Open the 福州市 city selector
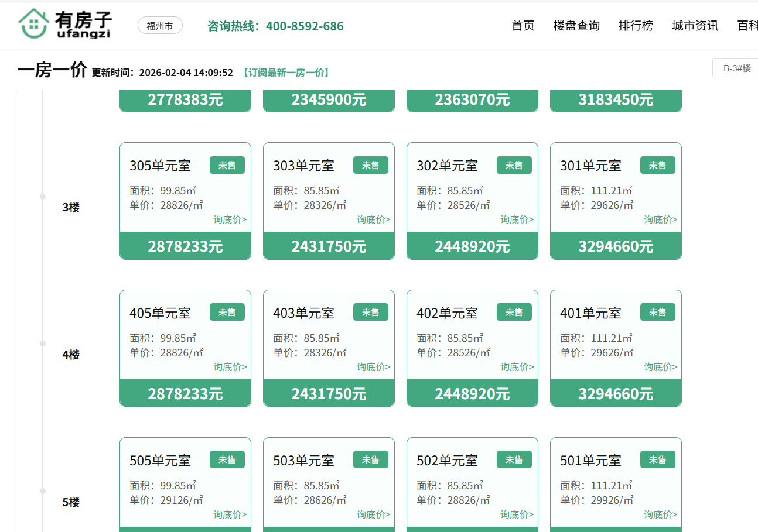The width and height of the screenshot is (758, 532). click(160, 26)
